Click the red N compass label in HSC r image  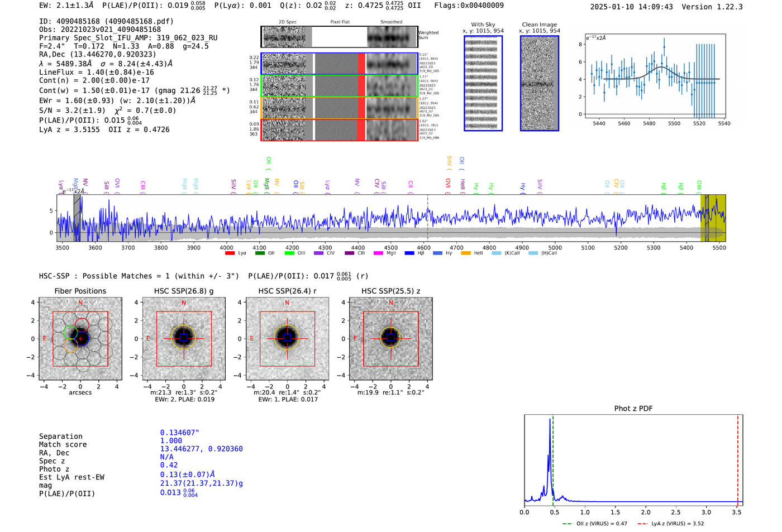287,303
